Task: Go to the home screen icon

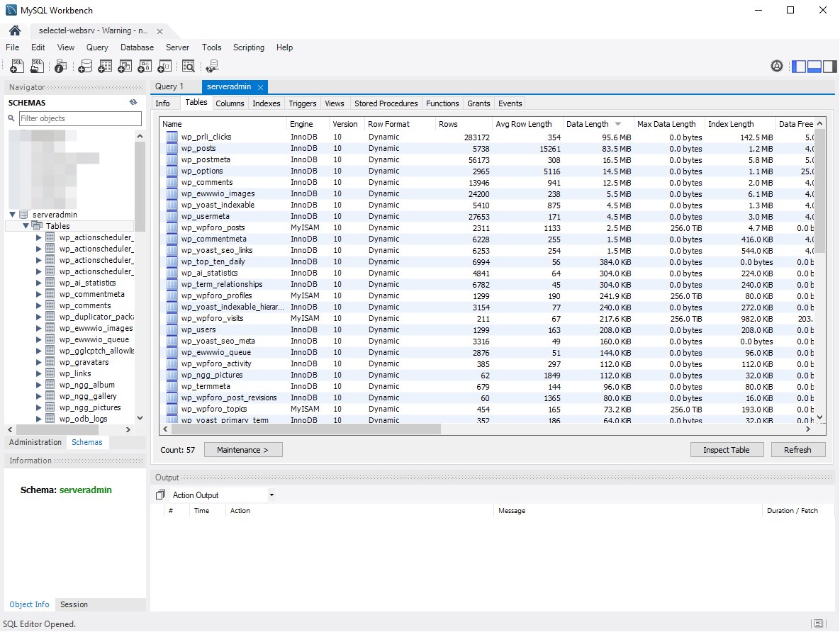Action: pos(15,30)
